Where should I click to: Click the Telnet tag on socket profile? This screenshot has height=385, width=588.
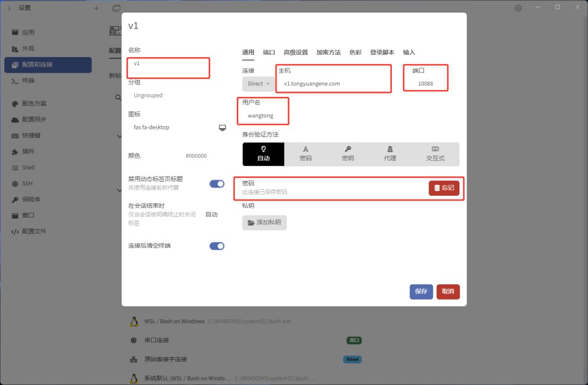(352, 359)
